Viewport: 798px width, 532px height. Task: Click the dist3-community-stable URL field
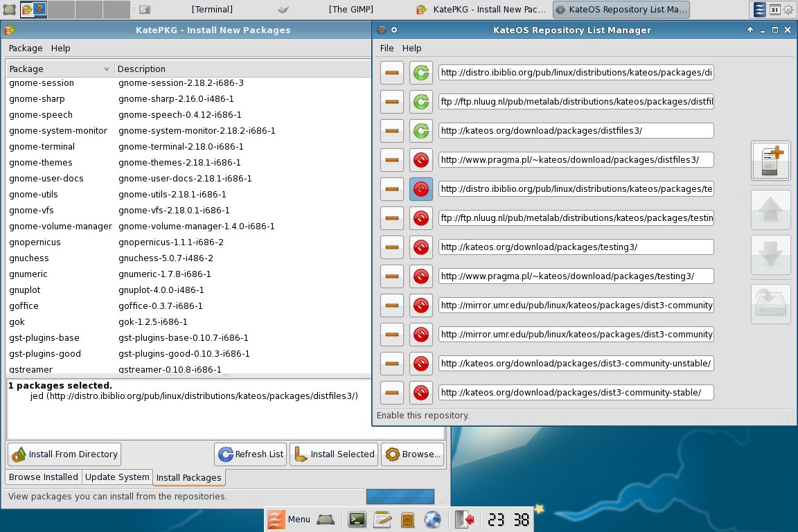click(576, 393)
